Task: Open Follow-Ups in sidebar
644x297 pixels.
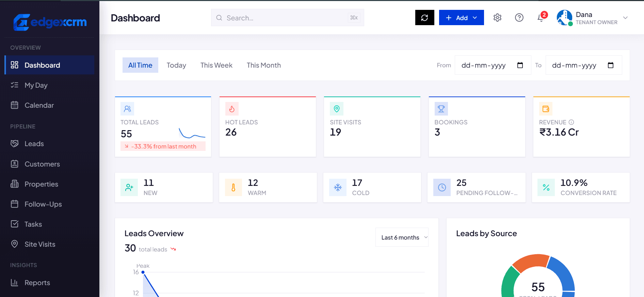Action: pos(49,204)
